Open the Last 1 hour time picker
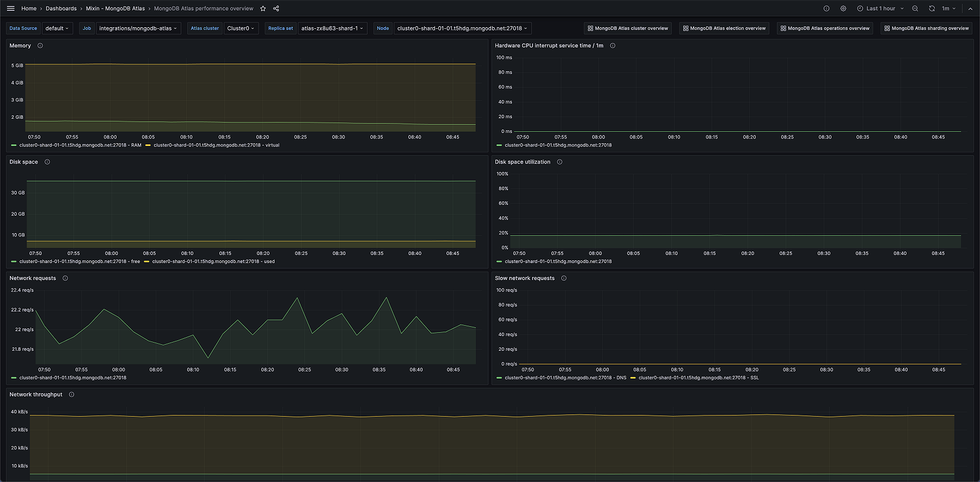 pyautogui.click(x=880, y=9)
